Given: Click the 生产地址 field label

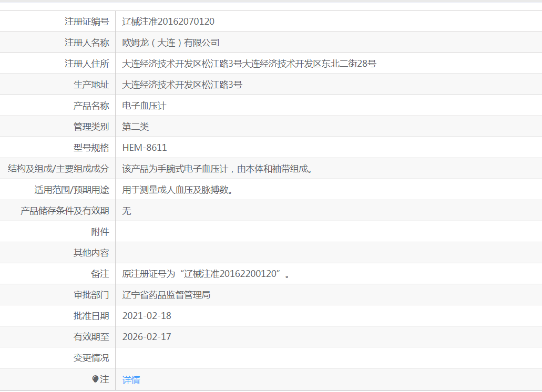Looking at the screenshot, I should [x=91, y=85].
